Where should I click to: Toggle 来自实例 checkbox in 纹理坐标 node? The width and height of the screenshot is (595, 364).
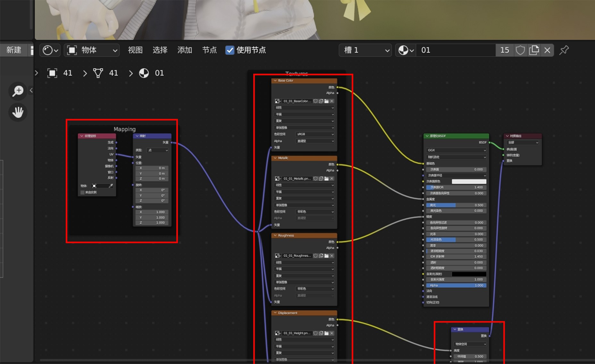(82, 192)
